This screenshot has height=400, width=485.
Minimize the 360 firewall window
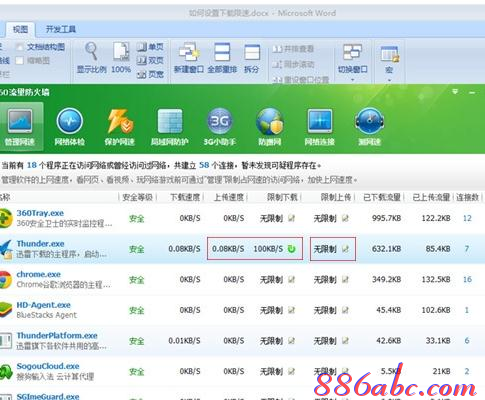(x=472, y=92)
